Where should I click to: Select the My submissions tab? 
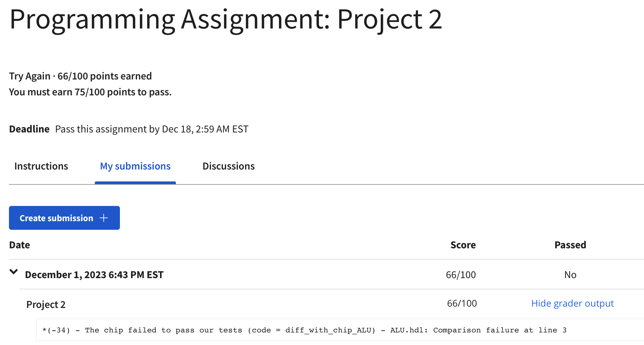pos(135,166)
